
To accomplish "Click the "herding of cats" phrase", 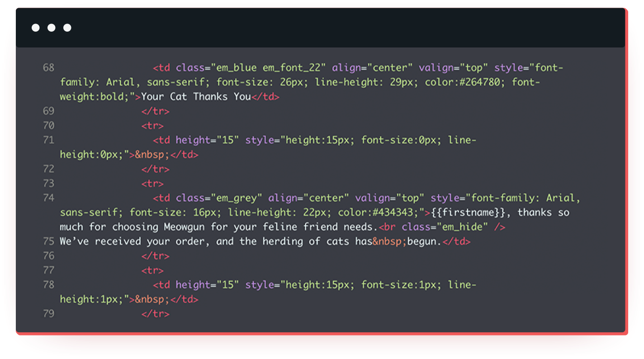I will 305,241.
